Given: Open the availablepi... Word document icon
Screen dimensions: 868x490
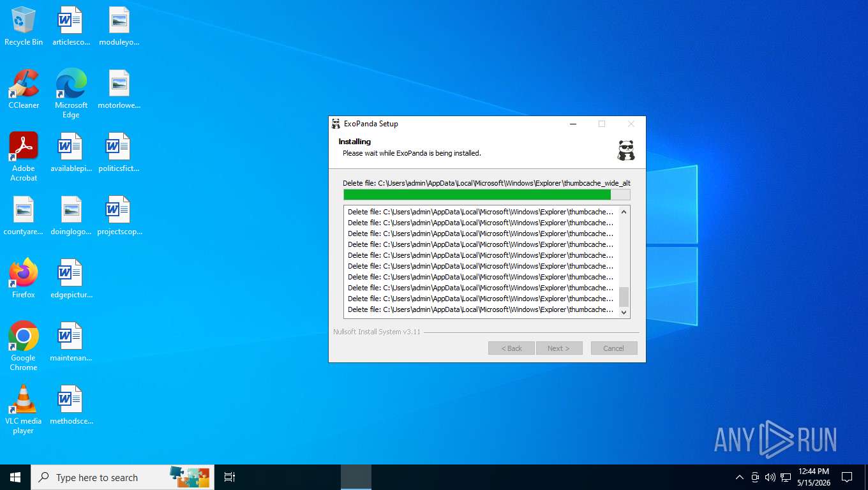Looking at the screenshot, I should pos(71,152).
